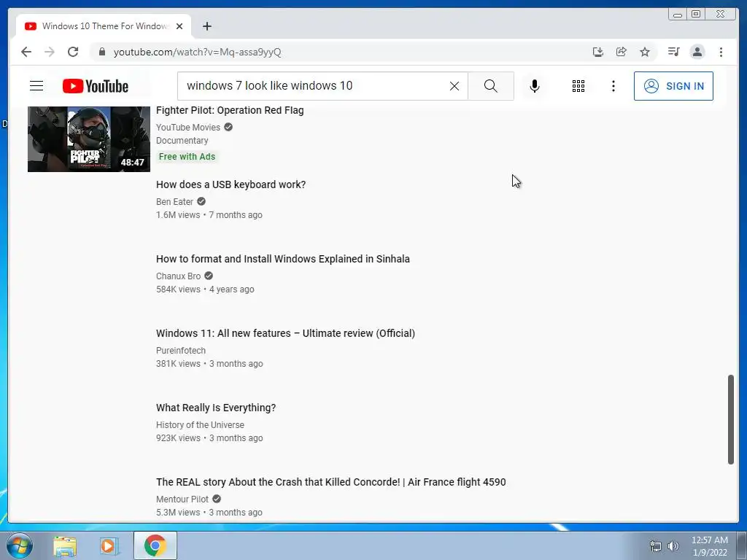
Task: Click the network tray icon
Action: click(x=656, y=546)
